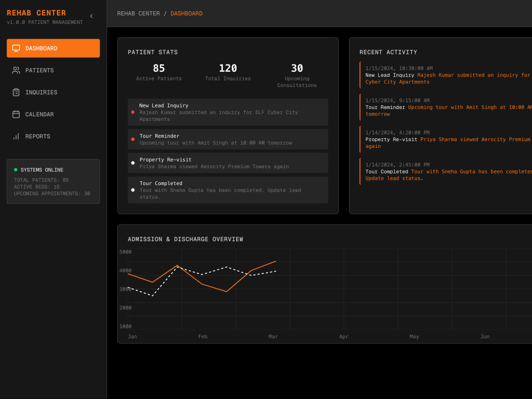Open the Patients menu item
The height and width of the screenshot is (399, 532).
point(53,70)
